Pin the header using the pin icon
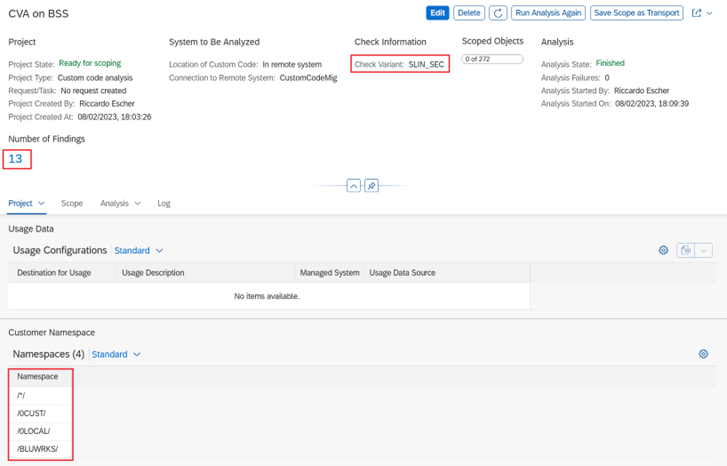Screen dimensions: 727x466 (371, 186)
